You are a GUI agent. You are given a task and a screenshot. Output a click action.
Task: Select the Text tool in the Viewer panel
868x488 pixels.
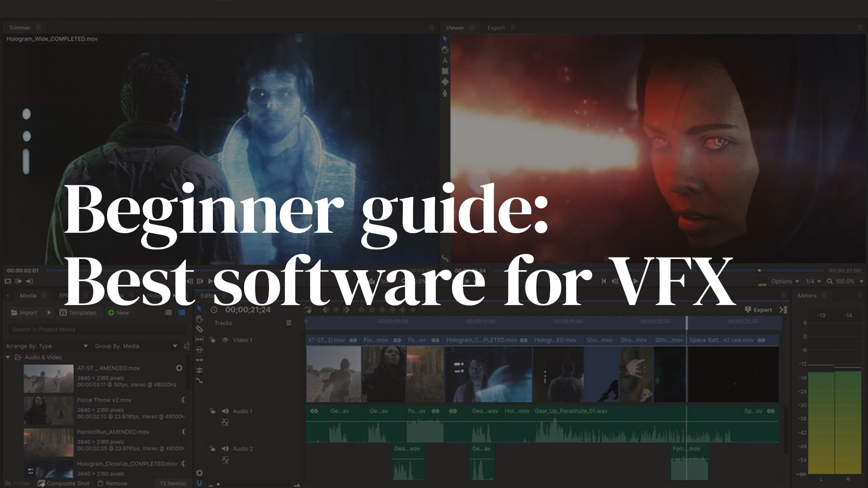pos(445,60)
